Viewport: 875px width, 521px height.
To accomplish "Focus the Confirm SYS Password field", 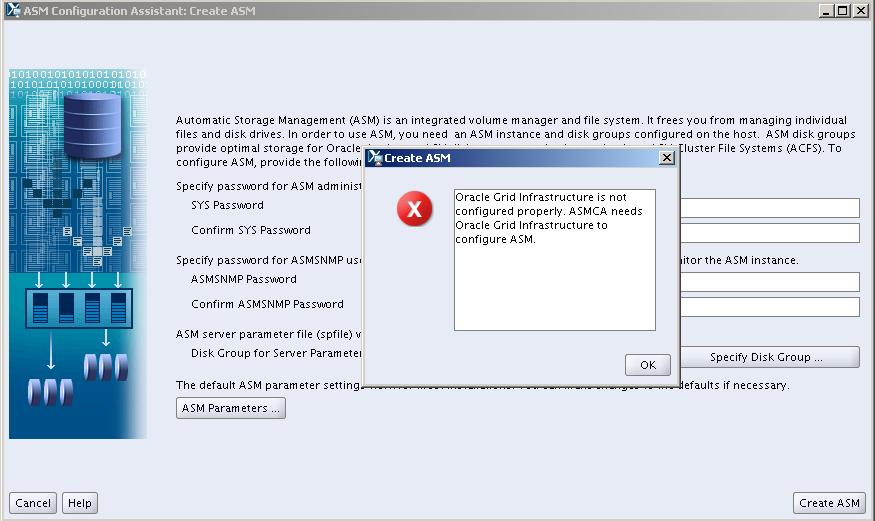I will pos(768,233).
